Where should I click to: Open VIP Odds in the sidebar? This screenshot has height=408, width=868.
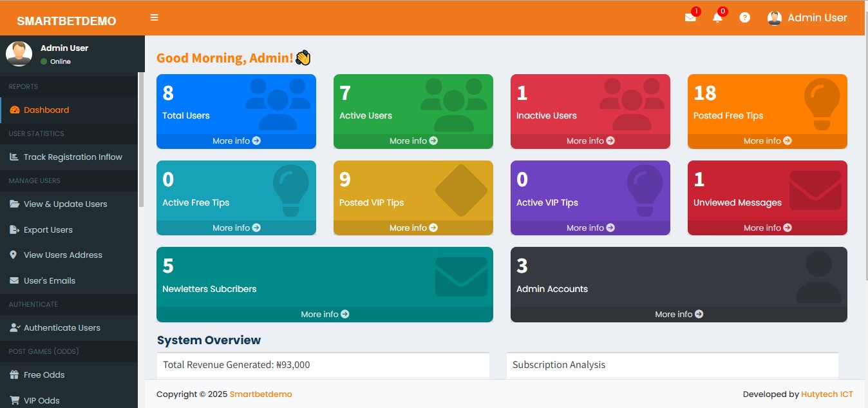click(x=41, y=400)
